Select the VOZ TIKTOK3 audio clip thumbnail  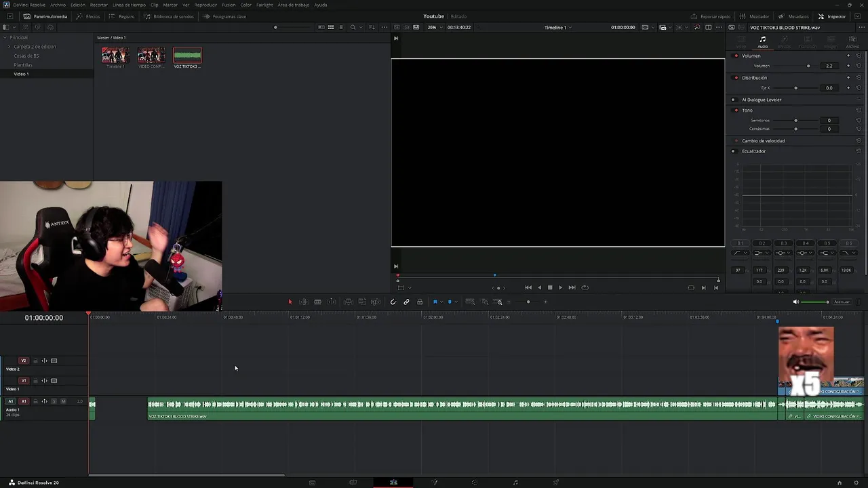click(187, 56)
